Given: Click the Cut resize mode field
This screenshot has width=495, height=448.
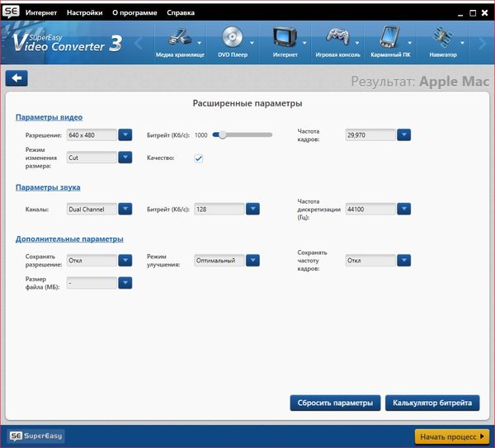Looking at the screenshot, I should 92,158.
